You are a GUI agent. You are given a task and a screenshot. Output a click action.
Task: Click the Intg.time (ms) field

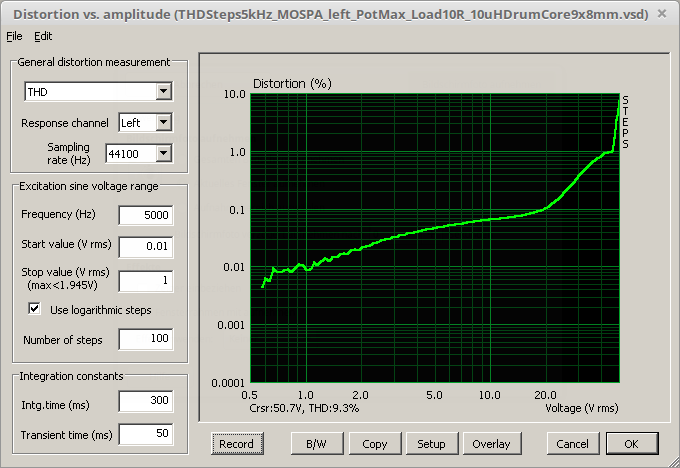[x=145, y=403]
